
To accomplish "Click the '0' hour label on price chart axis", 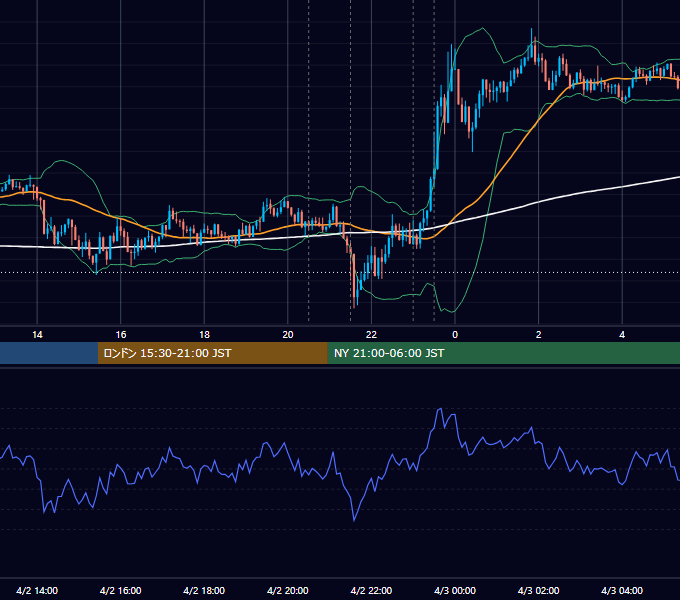I will point(455,335).
